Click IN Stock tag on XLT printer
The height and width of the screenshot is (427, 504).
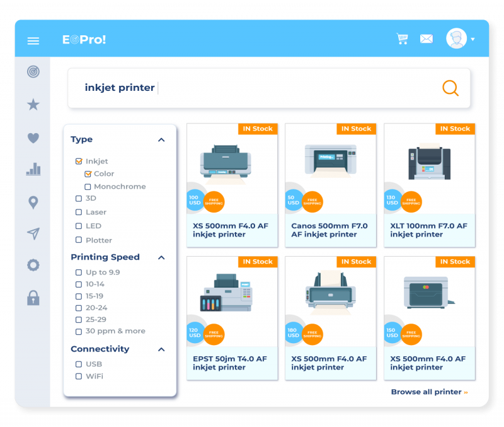(x=455, y=129)
